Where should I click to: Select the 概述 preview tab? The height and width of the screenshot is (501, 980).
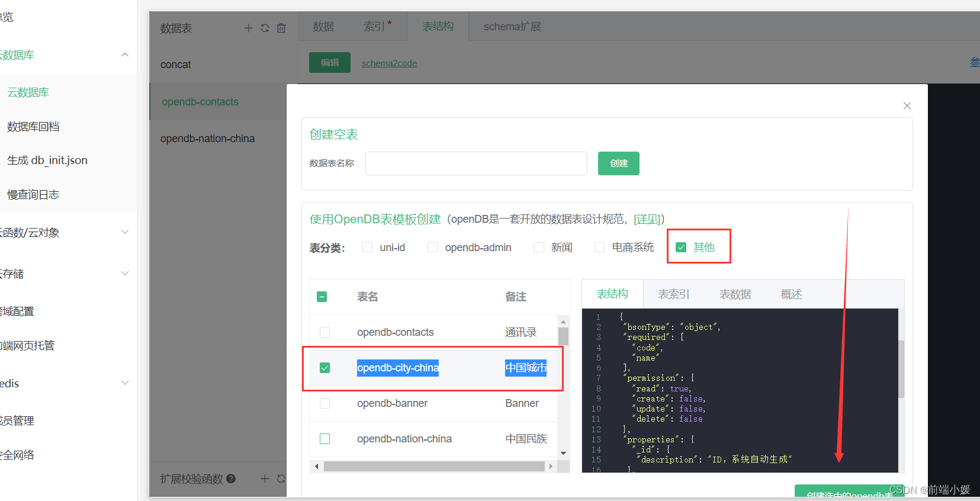click(x=792, y=294)
